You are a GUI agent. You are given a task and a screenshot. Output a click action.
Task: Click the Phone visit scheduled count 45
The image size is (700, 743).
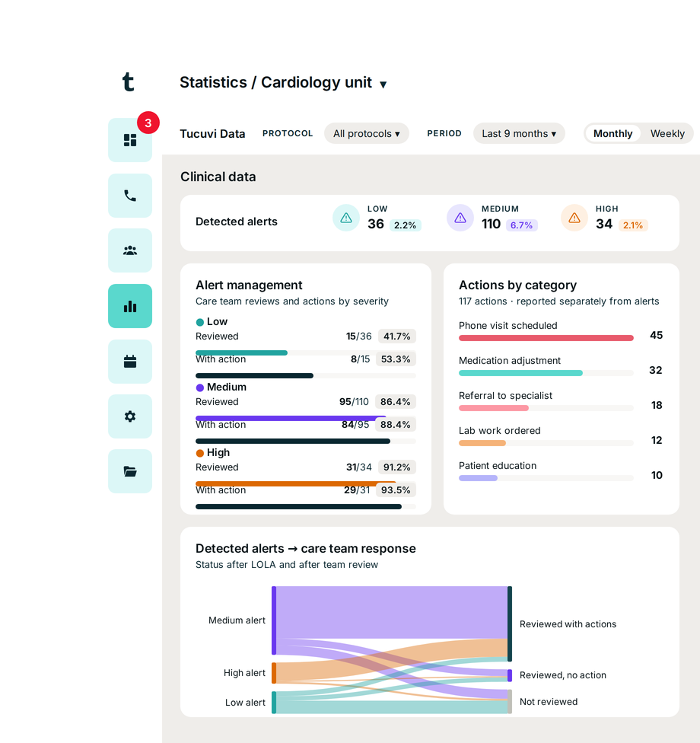pos(656,335)
